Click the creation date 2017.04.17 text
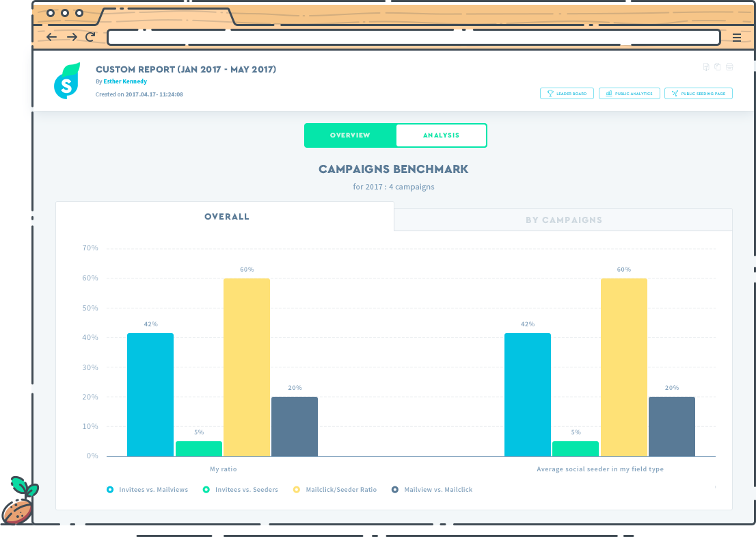This screenshot has height=537, width=756. pyautogui.click(x=154, y=94)
